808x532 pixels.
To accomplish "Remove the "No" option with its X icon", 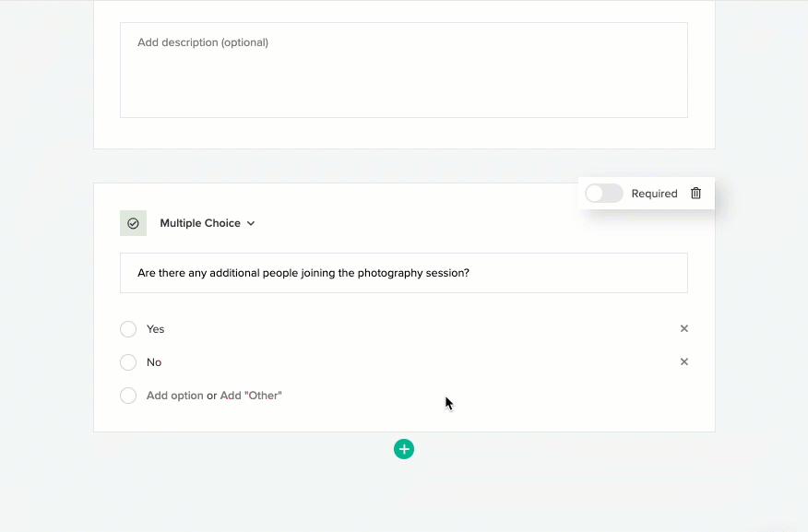I will click(x=683, y=361).
